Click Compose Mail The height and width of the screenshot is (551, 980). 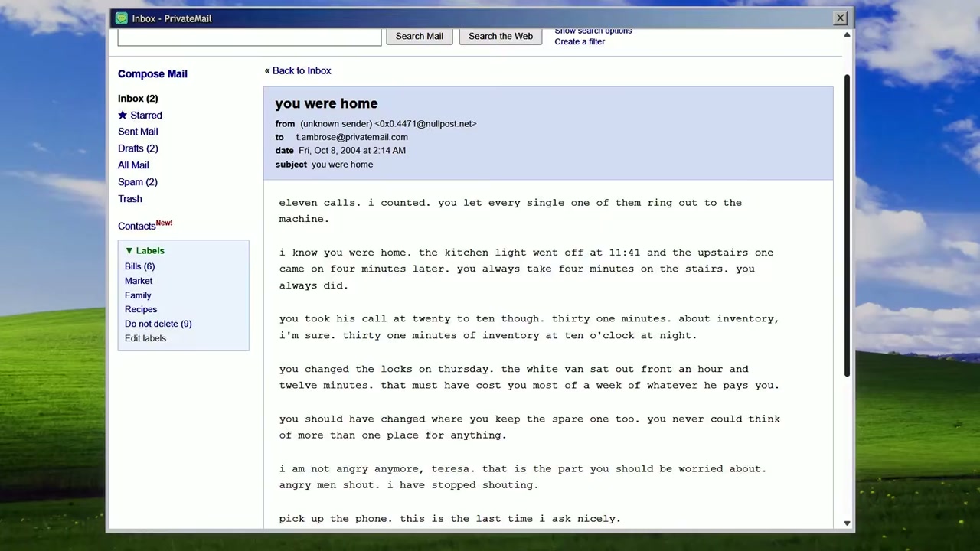[152, 73]
